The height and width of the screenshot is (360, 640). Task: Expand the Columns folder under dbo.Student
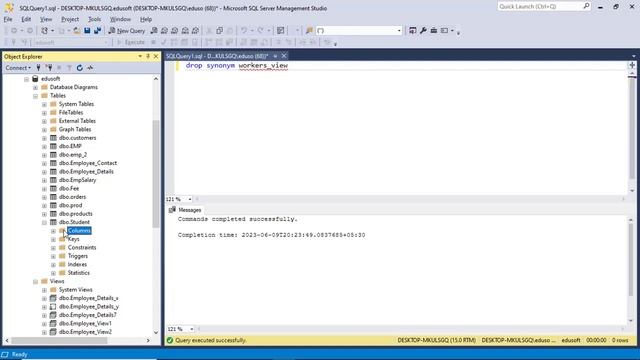tap(53, 231)
